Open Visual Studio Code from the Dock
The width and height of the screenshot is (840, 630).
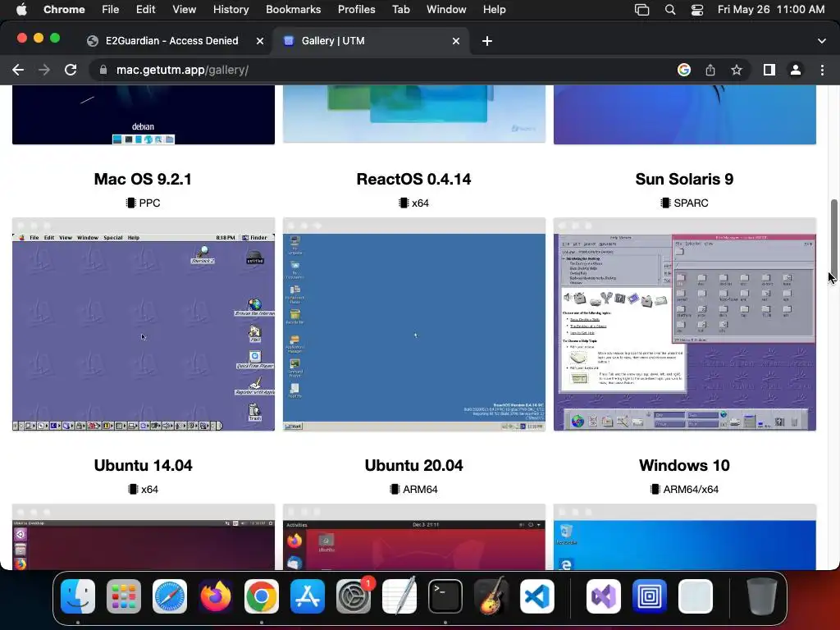[x=537, y=596]
